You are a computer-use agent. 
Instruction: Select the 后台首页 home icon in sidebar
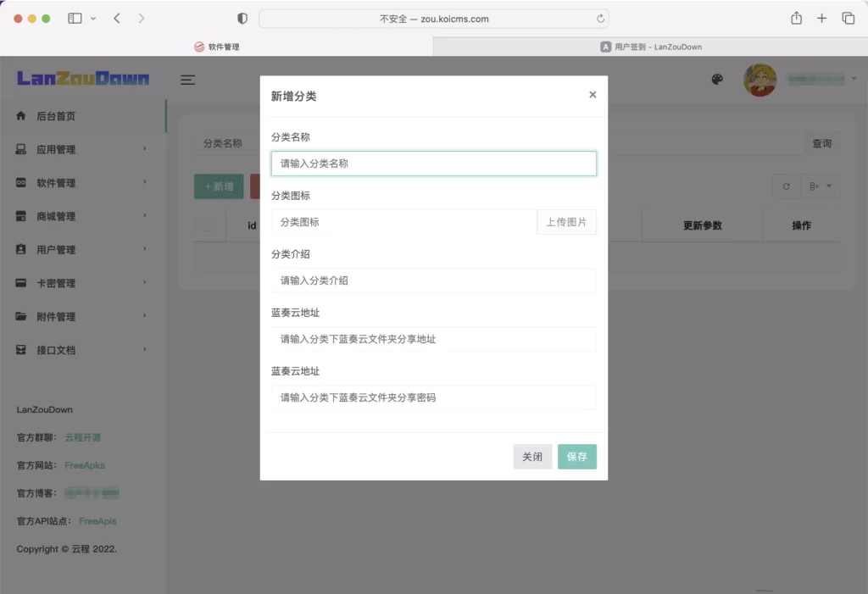point(22,116)
